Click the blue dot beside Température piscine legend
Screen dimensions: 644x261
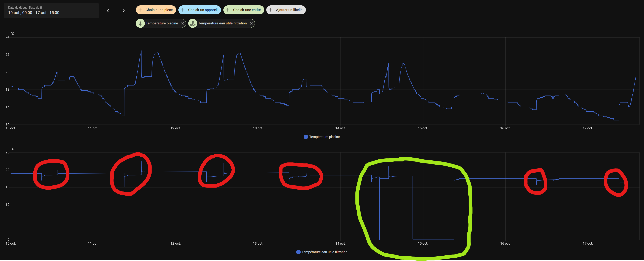pos(305,137)
